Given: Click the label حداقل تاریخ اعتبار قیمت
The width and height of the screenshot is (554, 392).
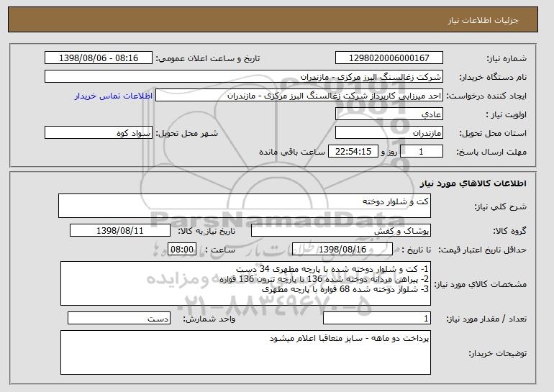Looking at the screenshot, I should [482, 250].
